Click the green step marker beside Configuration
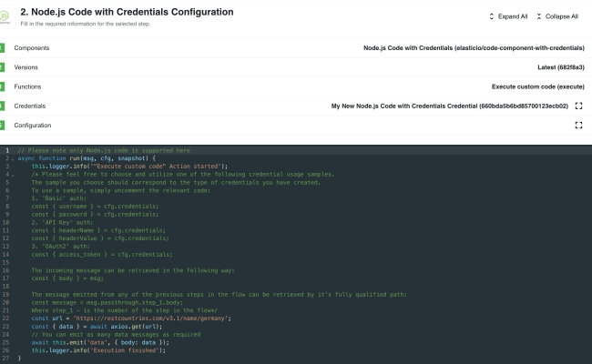Screen dimensions: 592x364 2,126
